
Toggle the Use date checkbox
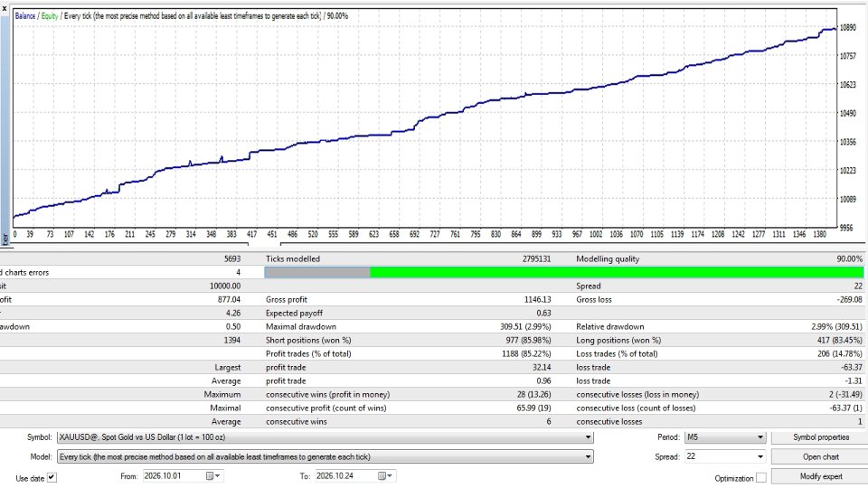(52, 477)
